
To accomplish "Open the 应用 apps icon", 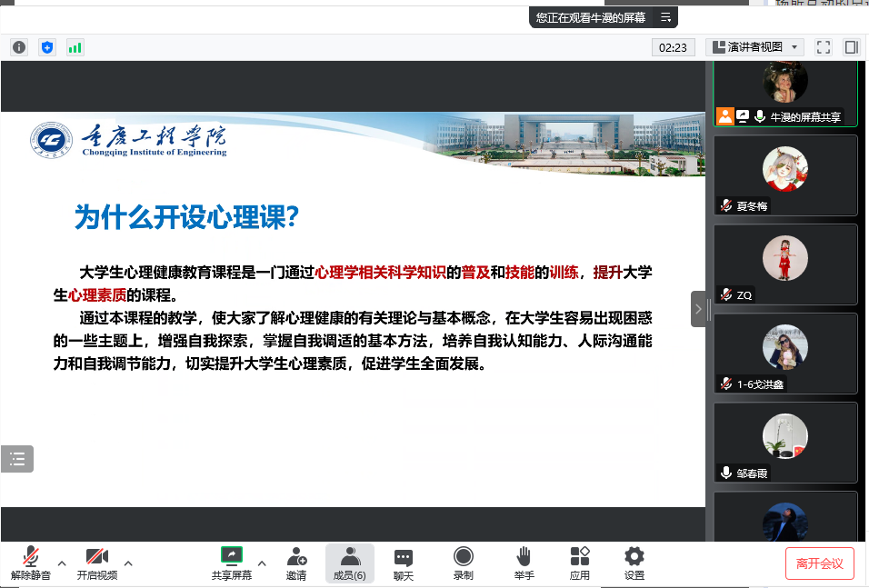I will [x=580, y=563].
